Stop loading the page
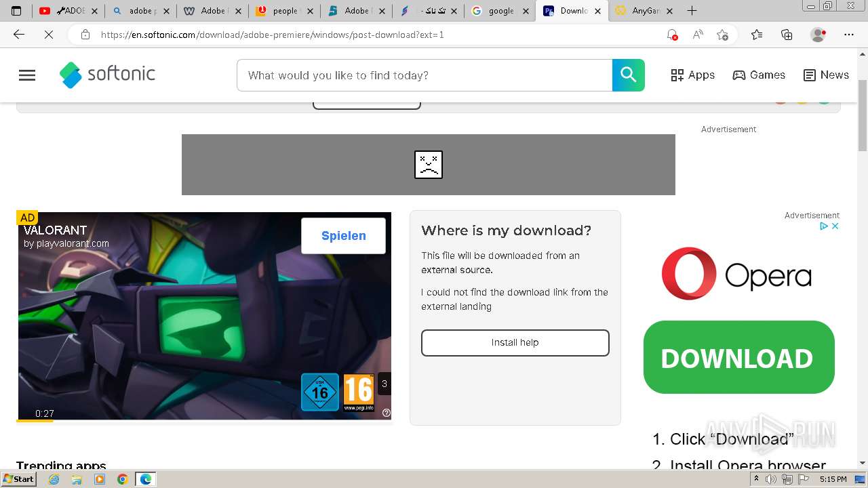This screenshot has width=868, height=488. pyautogui.click(x=49, y=35)
